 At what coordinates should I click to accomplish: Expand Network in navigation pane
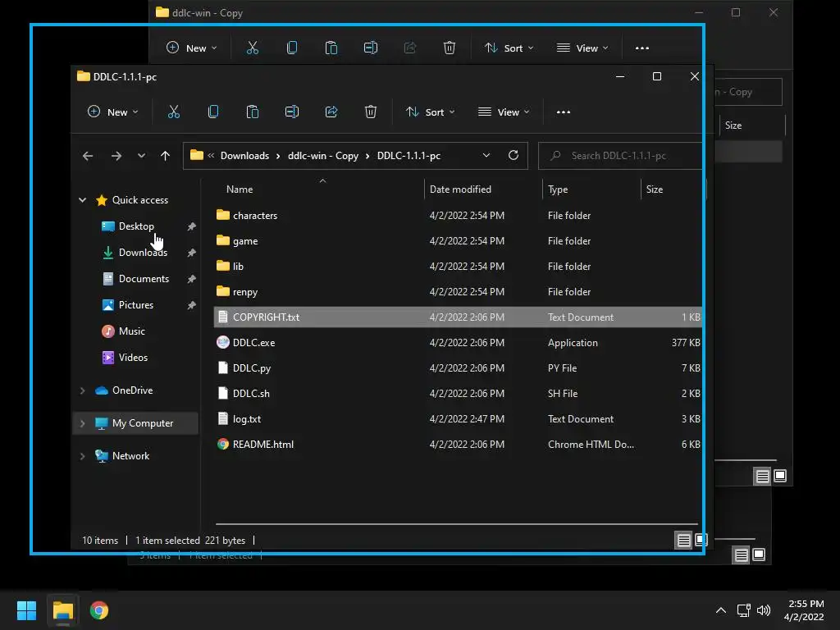83,456
